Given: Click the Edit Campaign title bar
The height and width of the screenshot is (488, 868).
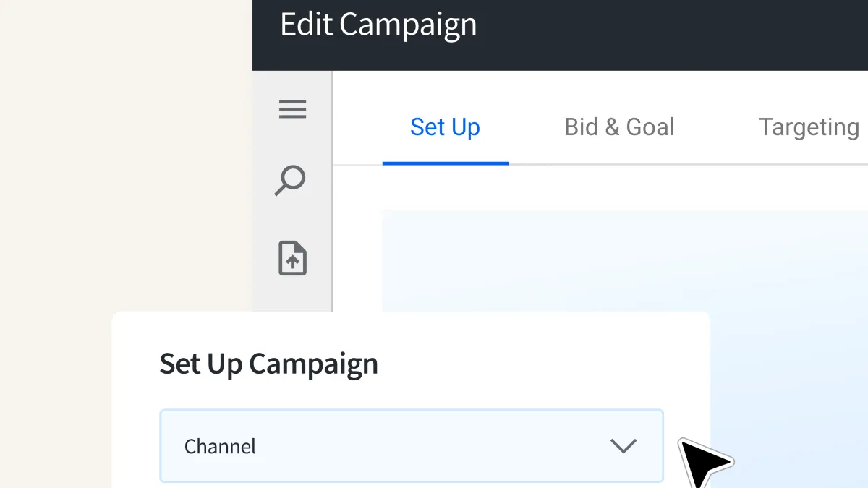Looking at the screenshot, I should tap(378, 24).
